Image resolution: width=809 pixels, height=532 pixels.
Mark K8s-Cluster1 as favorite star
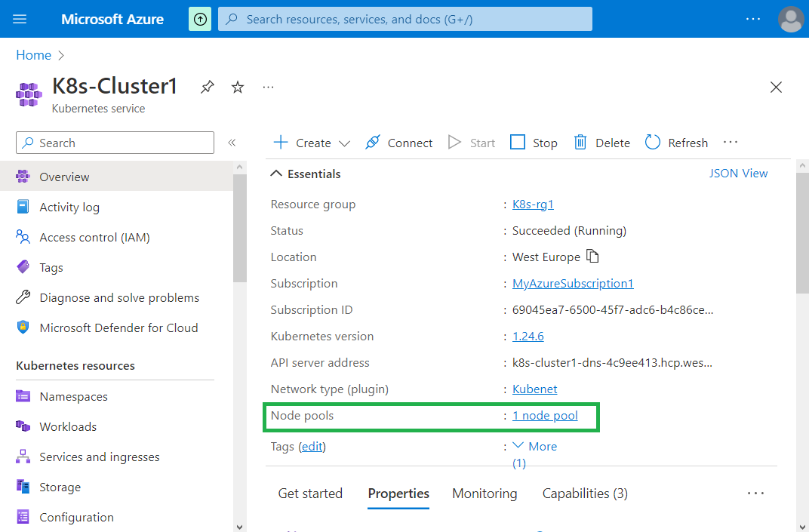pos(237,87)
